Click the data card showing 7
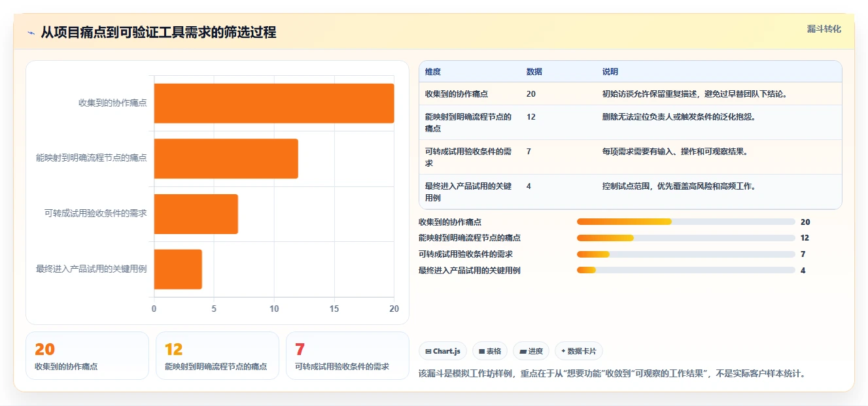This screenshot has width=868, height=406. (347, 356)
